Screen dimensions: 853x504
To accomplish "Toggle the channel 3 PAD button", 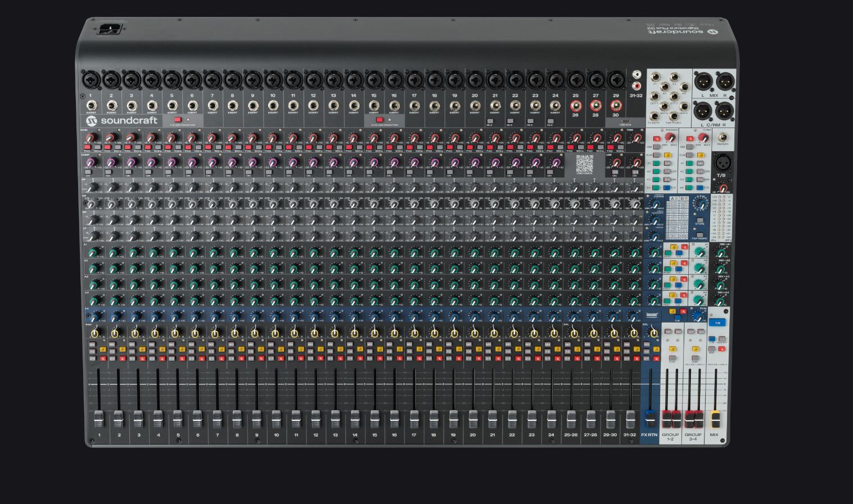I will (128, 147).
